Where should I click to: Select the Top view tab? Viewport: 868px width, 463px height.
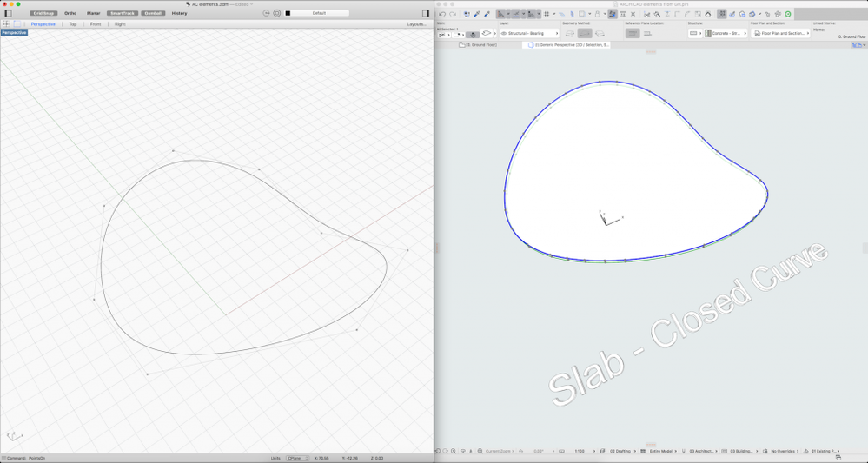point(73,24)
